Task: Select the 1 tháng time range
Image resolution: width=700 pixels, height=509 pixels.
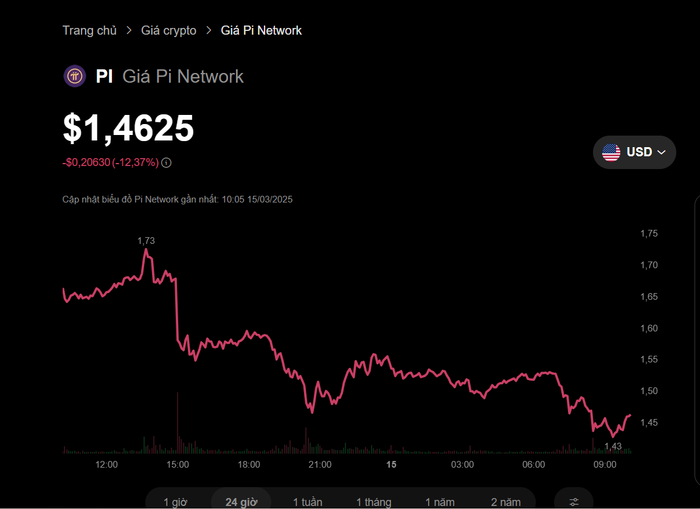Action: click(x=374, y=502)
